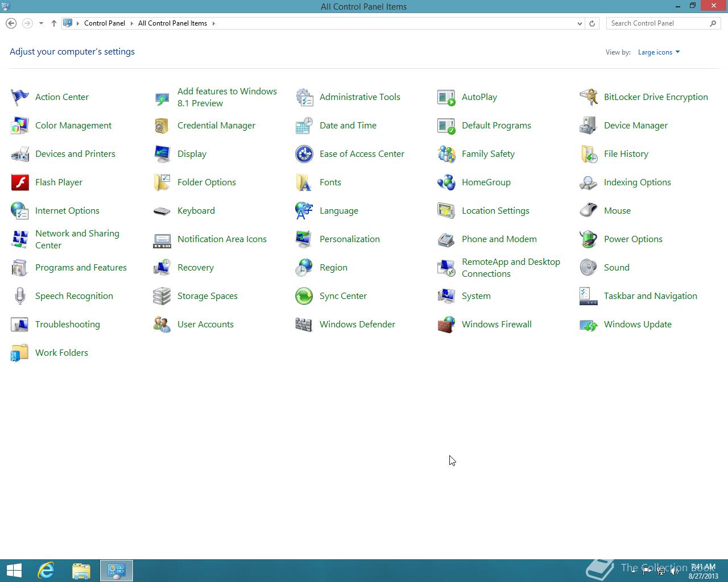Image resolution: width=728 pixels, height=582 pixels.
Task: Open the Color Management icon
Action: click(20, 126)
